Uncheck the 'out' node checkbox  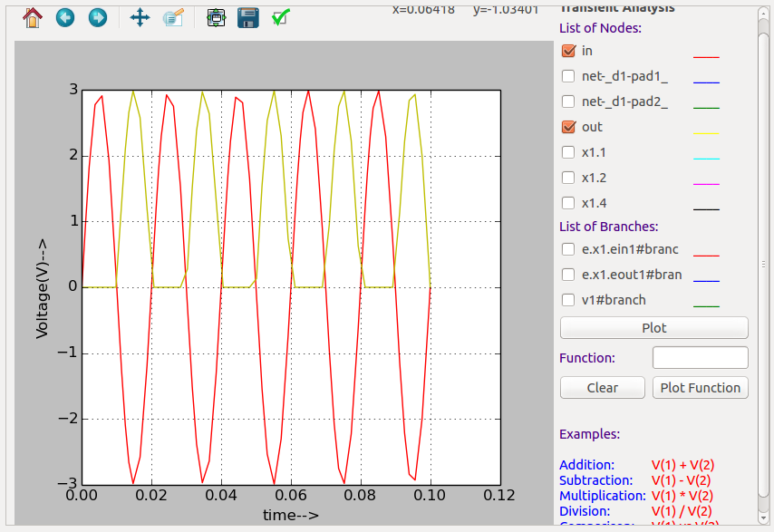(568, 126)
